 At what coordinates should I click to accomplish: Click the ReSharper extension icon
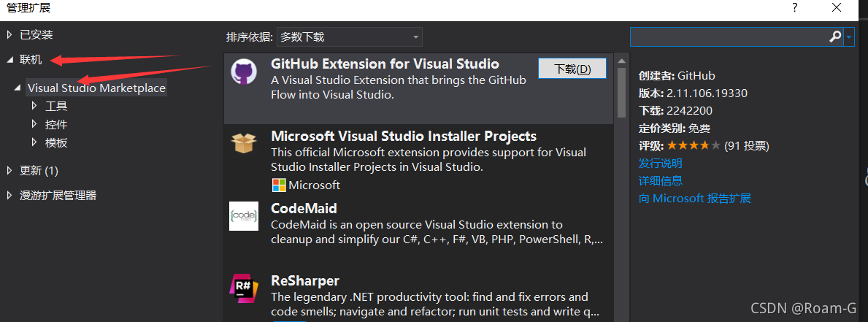[x=243, y=287]
